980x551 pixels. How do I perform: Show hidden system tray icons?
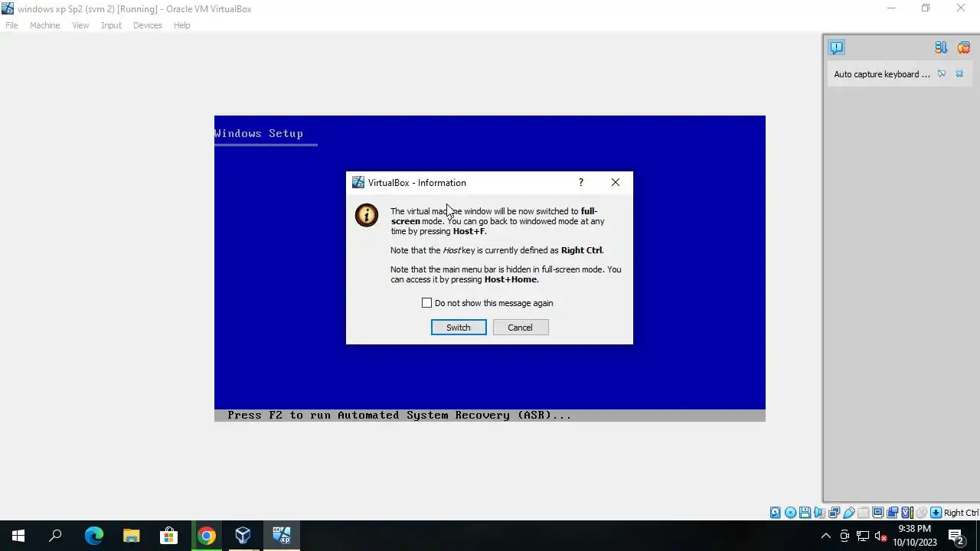coord(825,536)
